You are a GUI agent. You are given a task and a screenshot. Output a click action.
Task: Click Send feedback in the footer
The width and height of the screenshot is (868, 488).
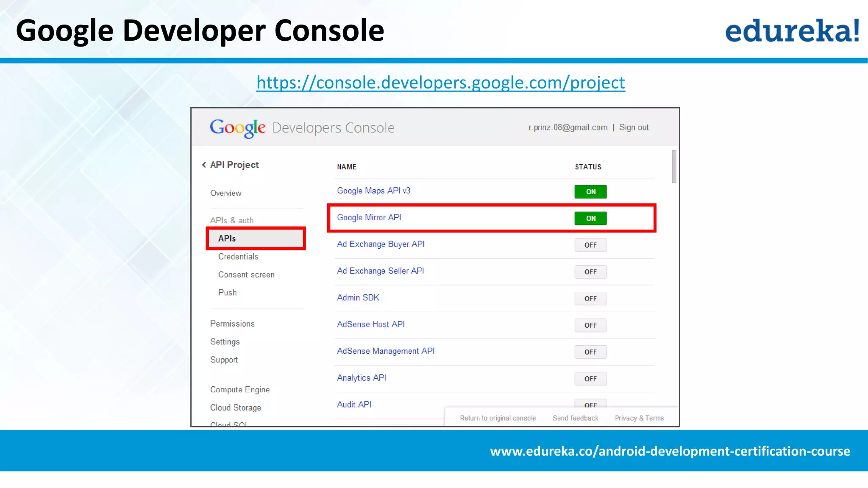tap(575, 418)
